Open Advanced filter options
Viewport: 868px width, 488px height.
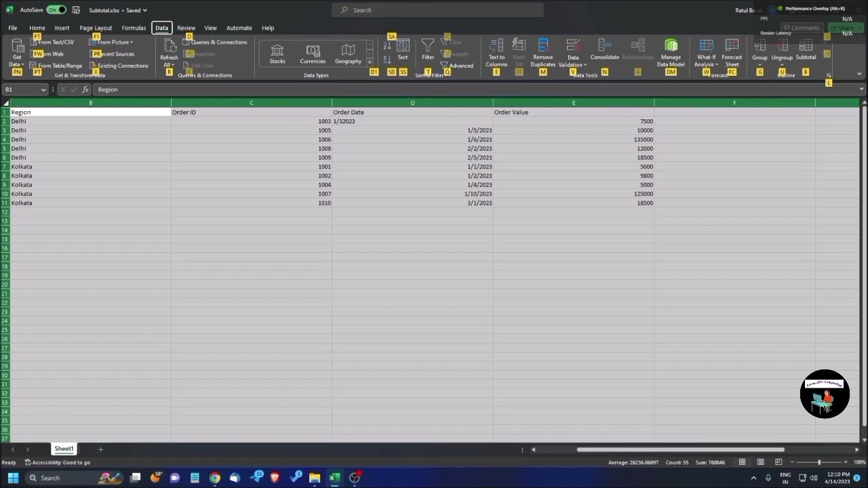(x=457, y=66)
